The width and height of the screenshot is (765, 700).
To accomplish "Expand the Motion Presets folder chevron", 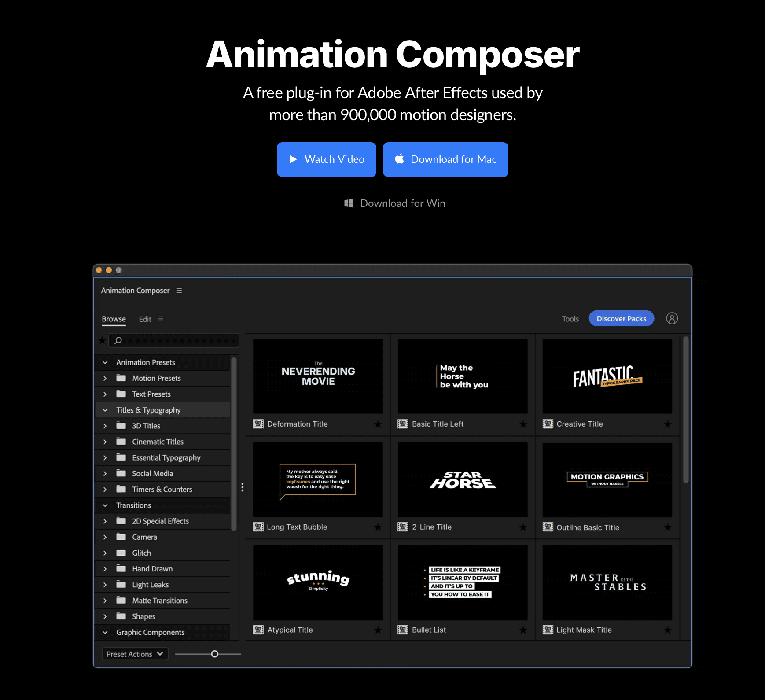I will pyautogui.click(x=105, y=378).
